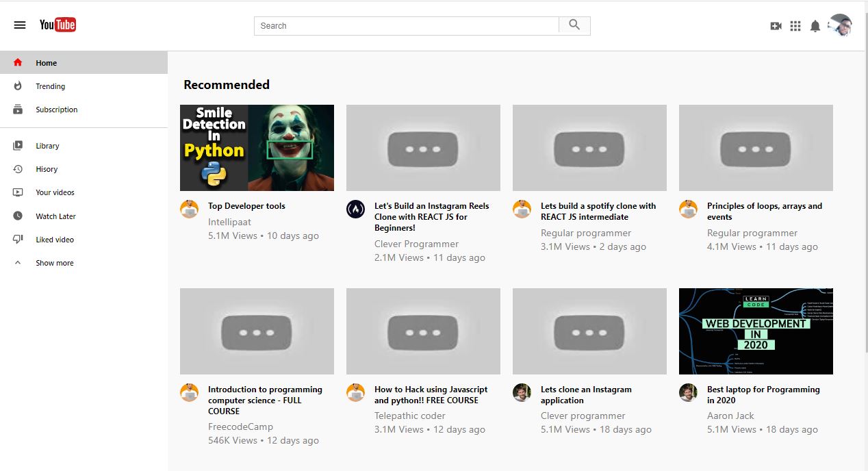Open the Web Development in 2020 thumbnail

point(756,331)
